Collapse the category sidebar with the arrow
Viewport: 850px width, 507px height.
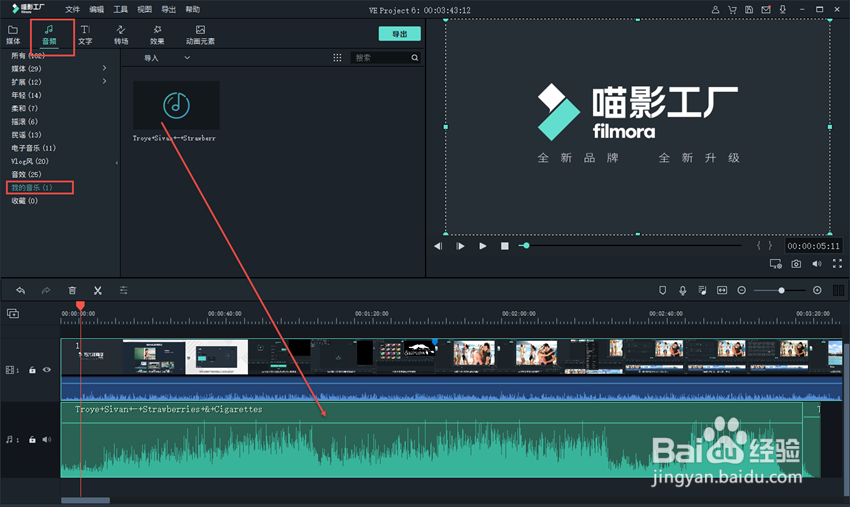click(x=117, y=163)
